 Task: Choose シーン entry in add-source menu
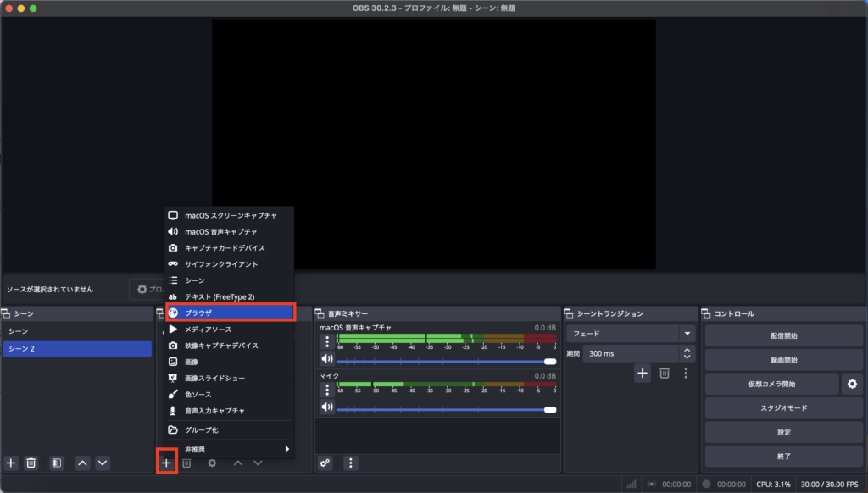point(229,280)
